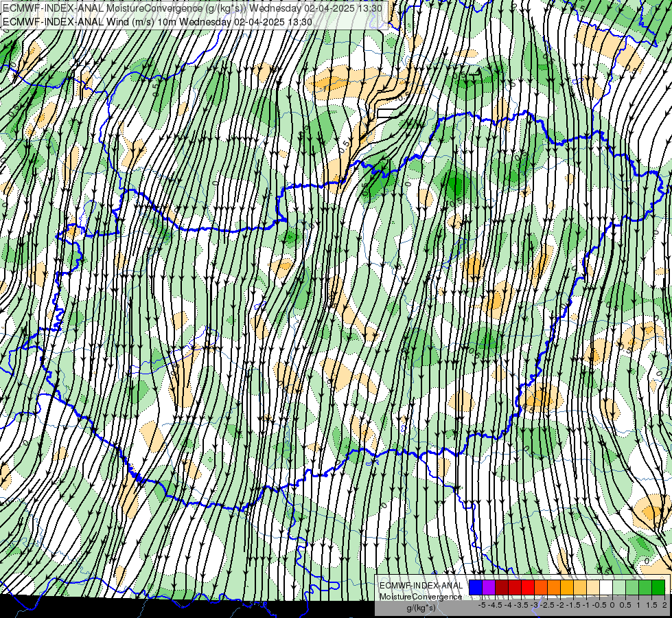Select the red swatch between -4 and -3.5
The width and height of the screenshot is (672, 618).
(515, 587)
